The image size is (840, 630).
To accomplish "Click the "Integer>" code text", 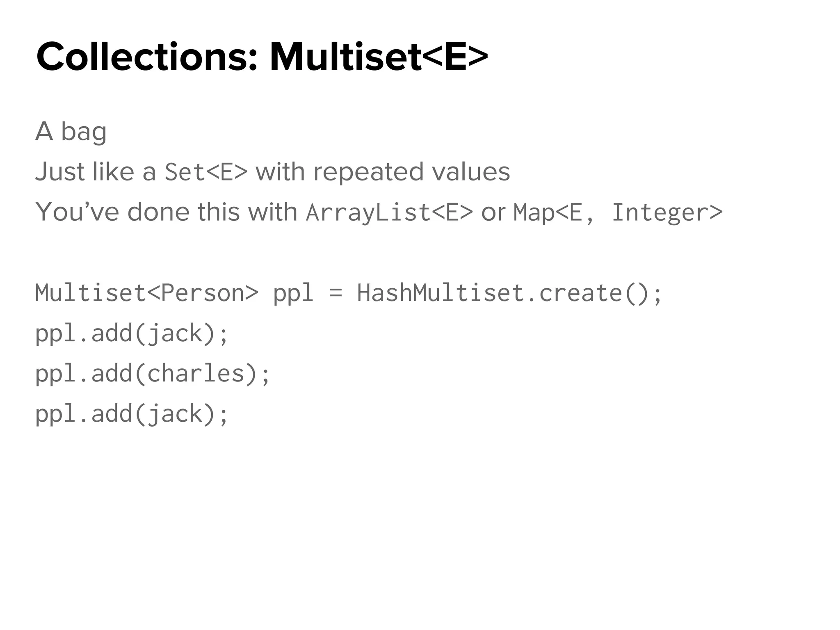I will (667, 213).
